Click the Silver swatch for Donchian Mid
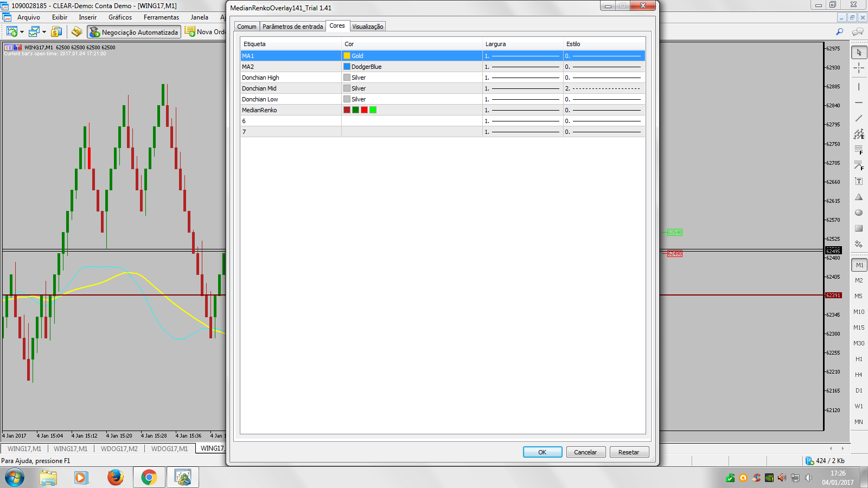 point(347,88)
